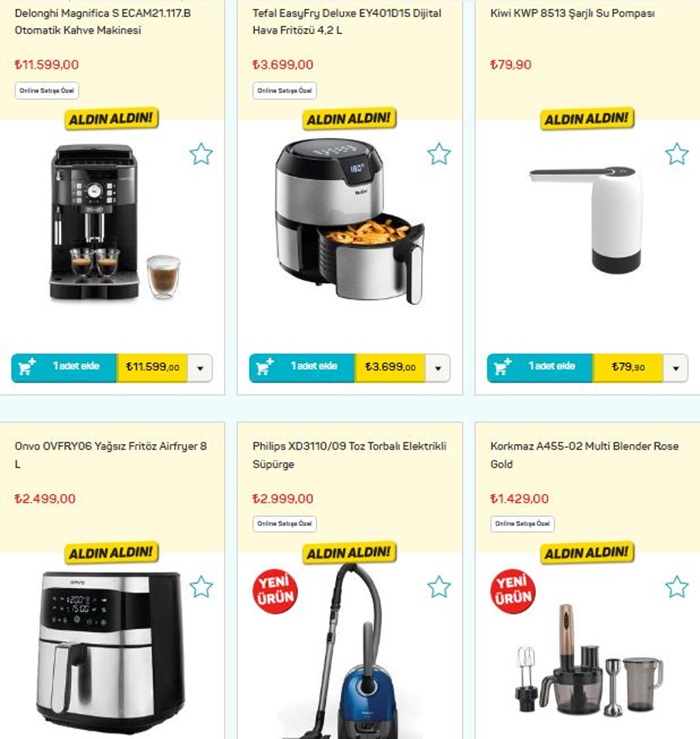Open quantity dropdown beside ₺79,90 price
Viewport: 700px width, 739px height.
[675, 368]
